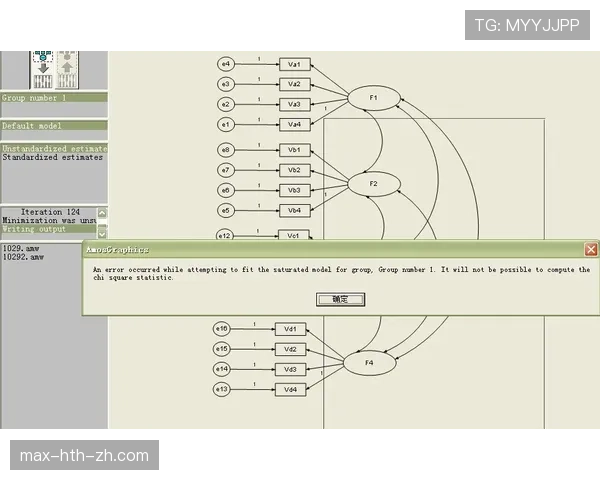Select the Va2 observed variable box

[x=295, y=84]
